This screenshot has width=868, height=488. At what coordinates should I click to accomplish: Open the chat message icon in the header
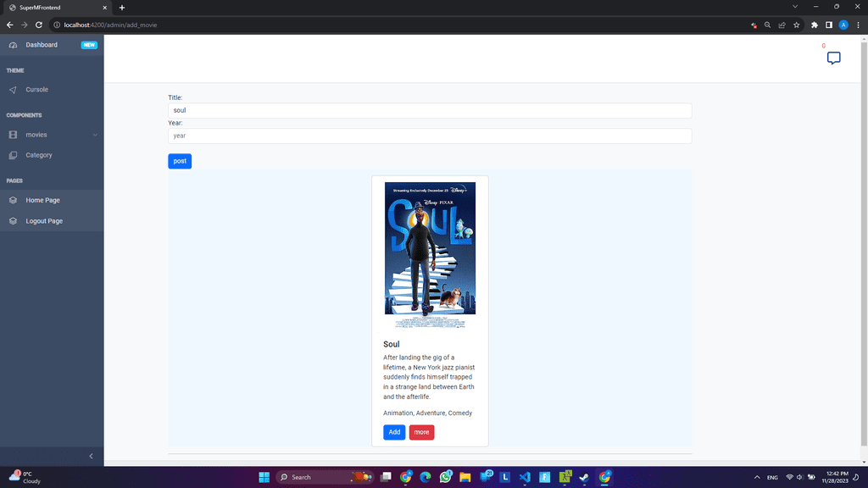pyautogui.click(x=834, y=58)
